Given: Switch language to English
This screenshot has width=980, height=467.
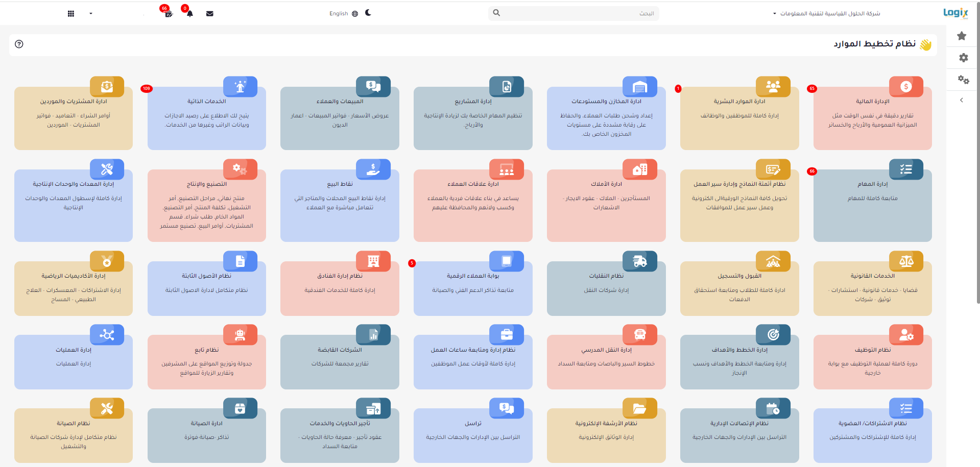Looking at the screenshot, I should coord(343,14).
